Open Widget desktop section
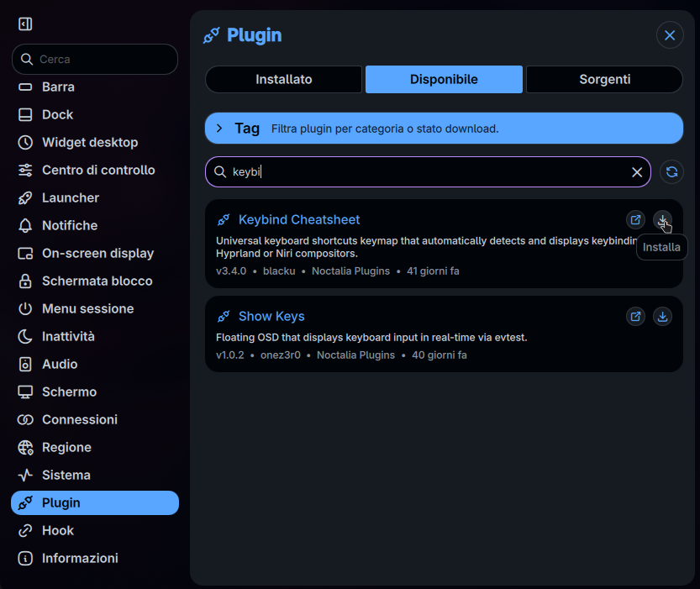 click(x=95, y=142)
